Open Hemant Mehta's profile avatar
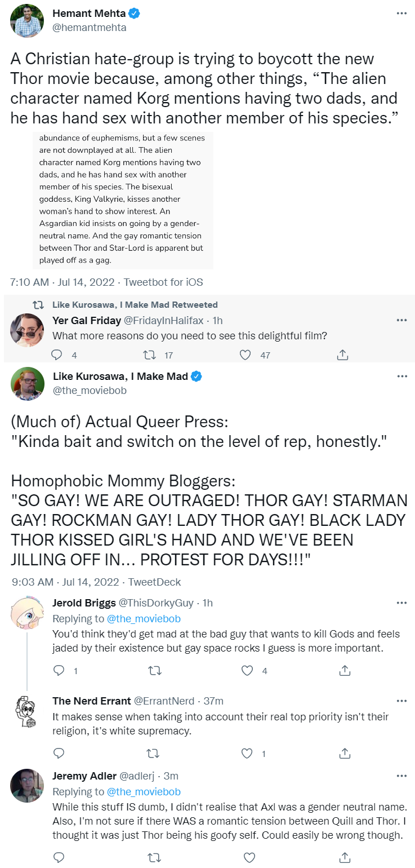415x868 pixels. click(x=26, y=20)
